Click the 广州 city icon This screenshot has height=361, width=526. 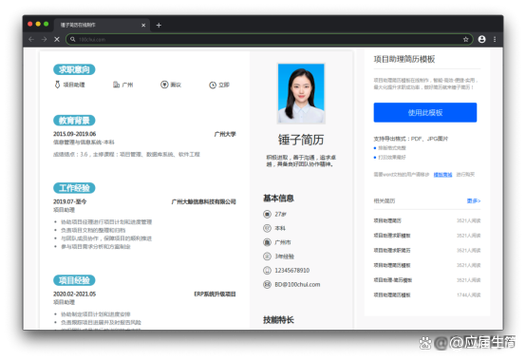(x=116, y=85)
